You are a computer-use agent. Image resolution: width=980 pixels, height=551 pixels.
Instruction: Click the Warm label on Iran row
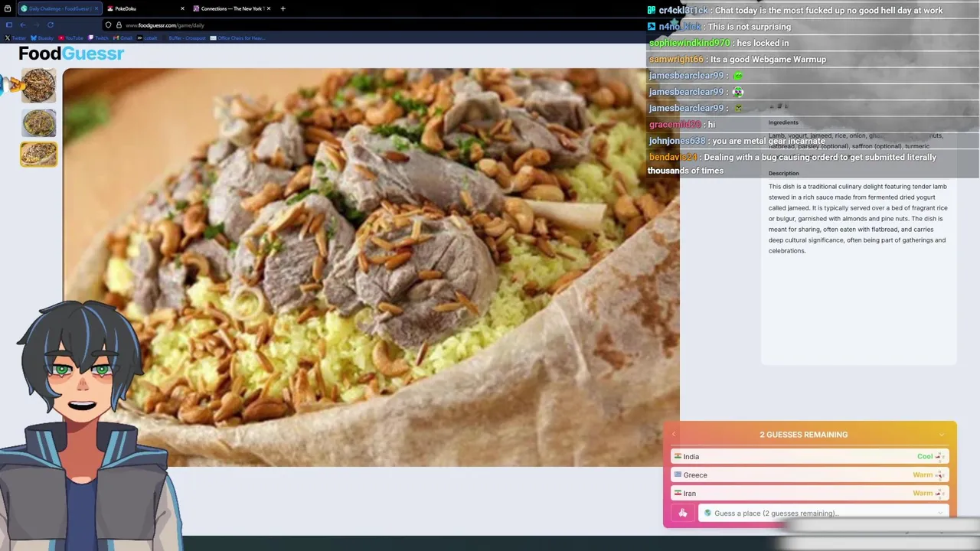pyautogui.click(x=923, y=493)
